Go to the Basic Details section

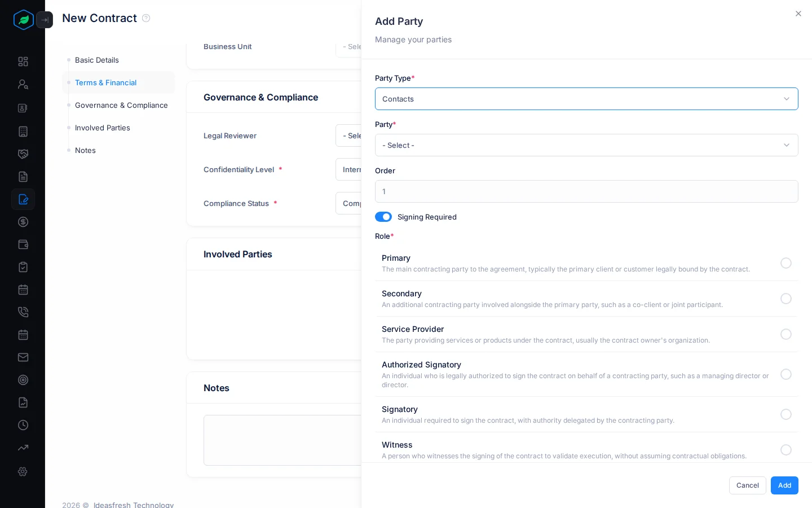97,60
